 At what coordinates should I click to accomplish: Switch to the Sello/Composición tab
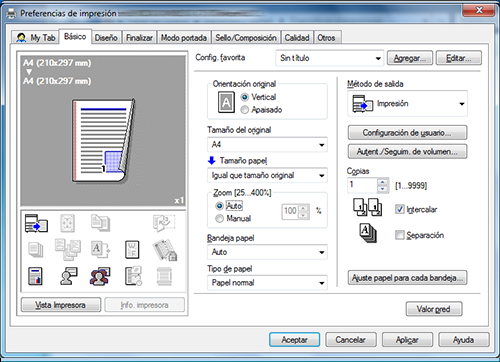pos(246,38)
